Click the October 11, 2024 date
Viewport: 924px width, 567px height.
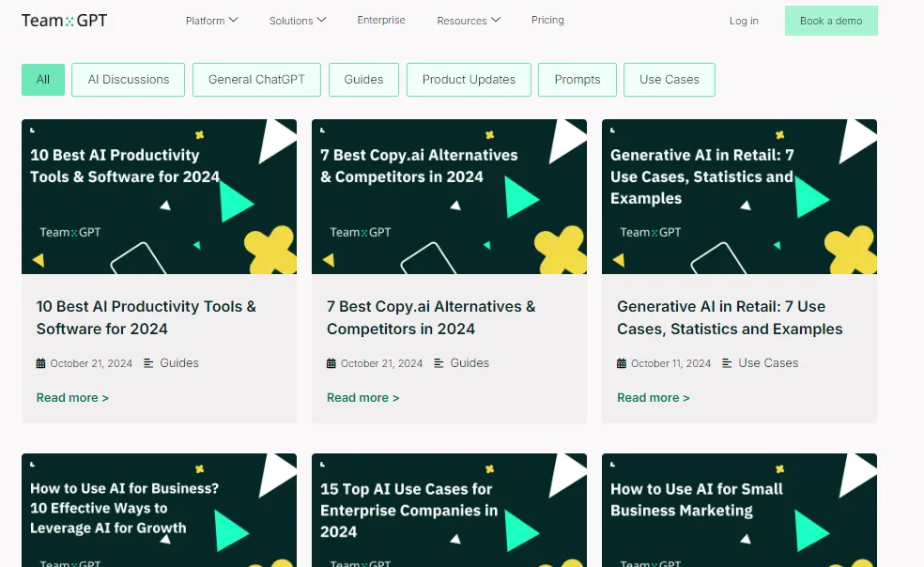click(671, 363)
